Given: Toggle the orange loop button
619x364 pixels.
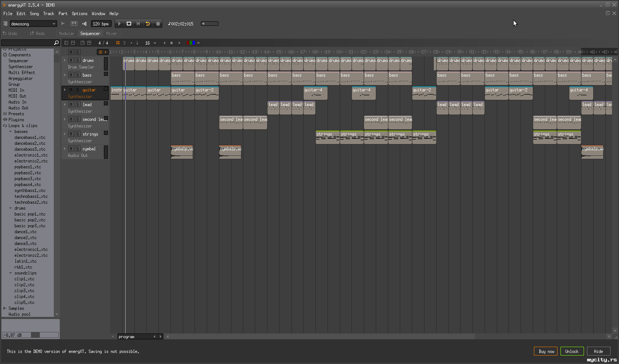Looking at the screenshot, I should coord(148,24).
